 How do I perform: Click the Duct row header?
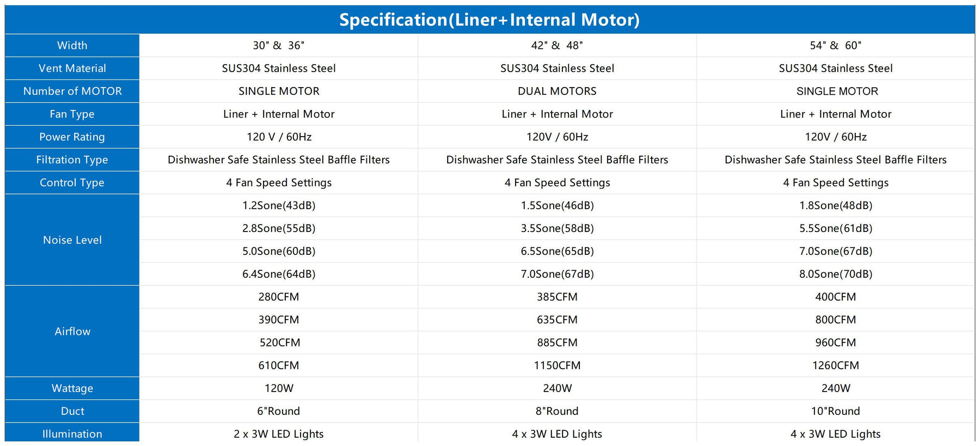[72, 411]
